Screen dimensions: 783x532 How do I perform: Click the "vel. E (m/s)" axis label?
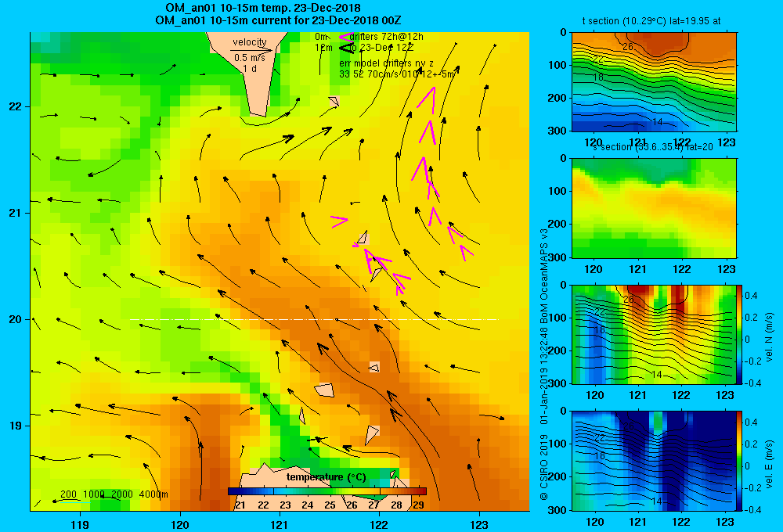pos(770,464)
